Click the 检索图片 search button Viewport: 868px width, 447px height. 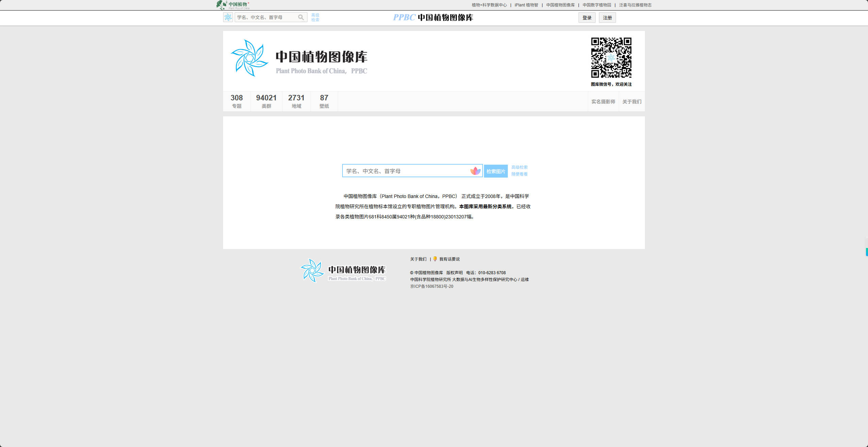point(495,171)
